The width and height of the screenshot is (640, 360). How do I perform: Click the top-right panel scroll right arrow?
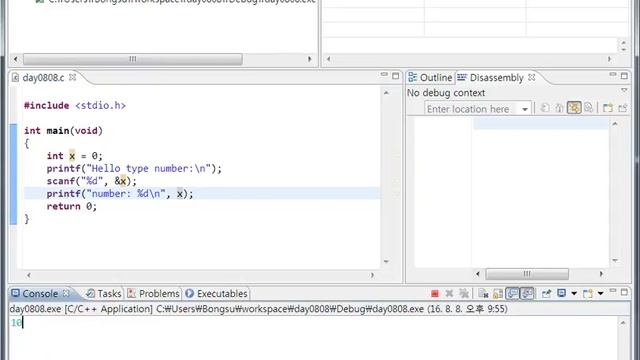pos(609,59)
